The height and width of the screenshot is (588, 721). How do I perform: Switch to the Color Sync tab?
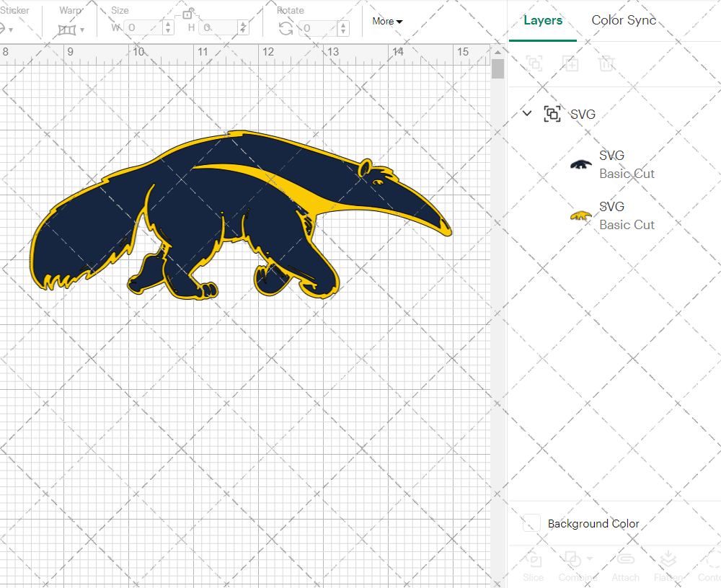coord(623,20)
